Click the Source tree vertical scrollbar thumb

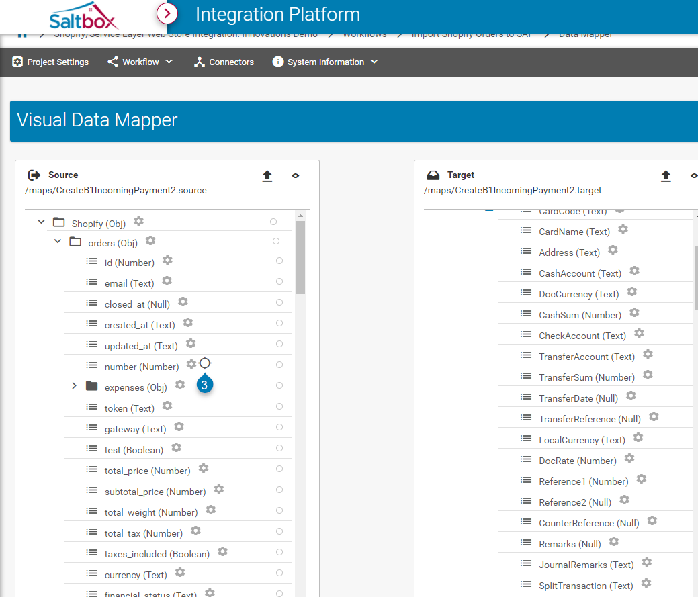click(x=300, y=257)
